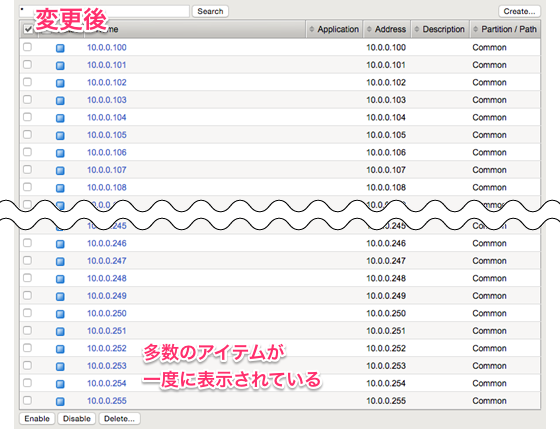The width and height of the screenshot is (560, 429).
Task: Click Address cell 10.0.0.255
Action: pyautogui.click(x=386, y=401)
